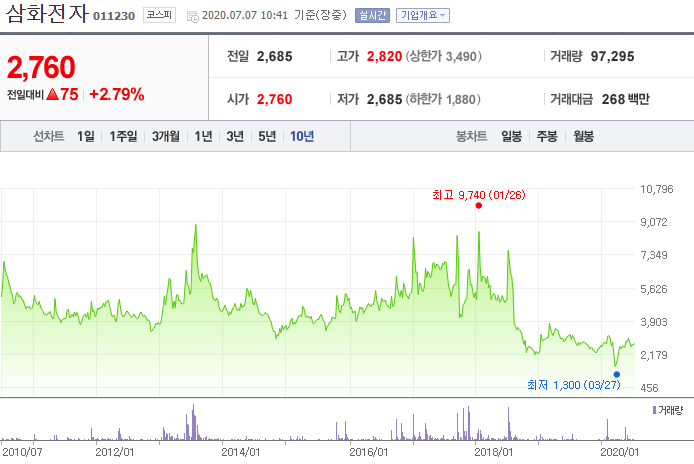Viewport: 694px width, 464px height.
Task: Click the 실시간 realtime badge
Action: click(372, 15)
